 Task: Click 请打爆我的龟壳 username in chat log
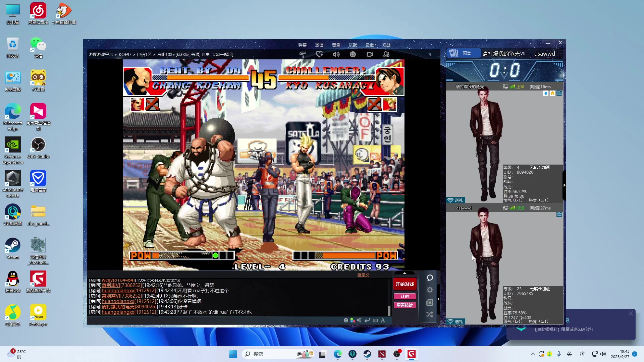[x=118, y=307]
